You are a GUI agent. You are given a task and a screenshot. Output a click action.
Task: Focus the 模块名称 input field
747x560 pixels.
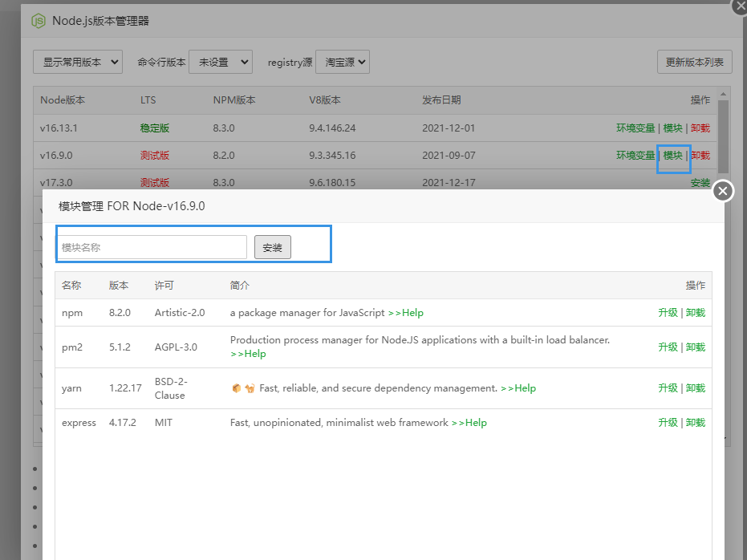pos(152,247)
